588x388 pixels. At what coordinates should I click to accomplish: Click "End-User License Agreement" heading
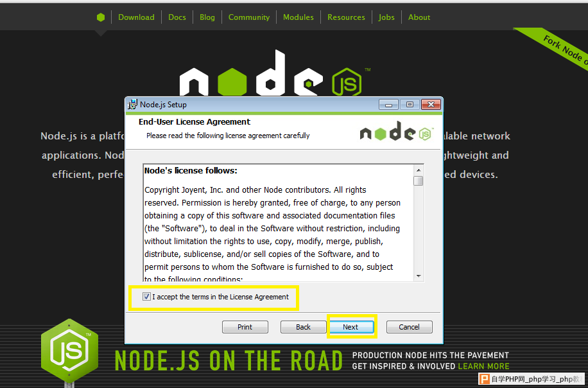pos(195,121)
